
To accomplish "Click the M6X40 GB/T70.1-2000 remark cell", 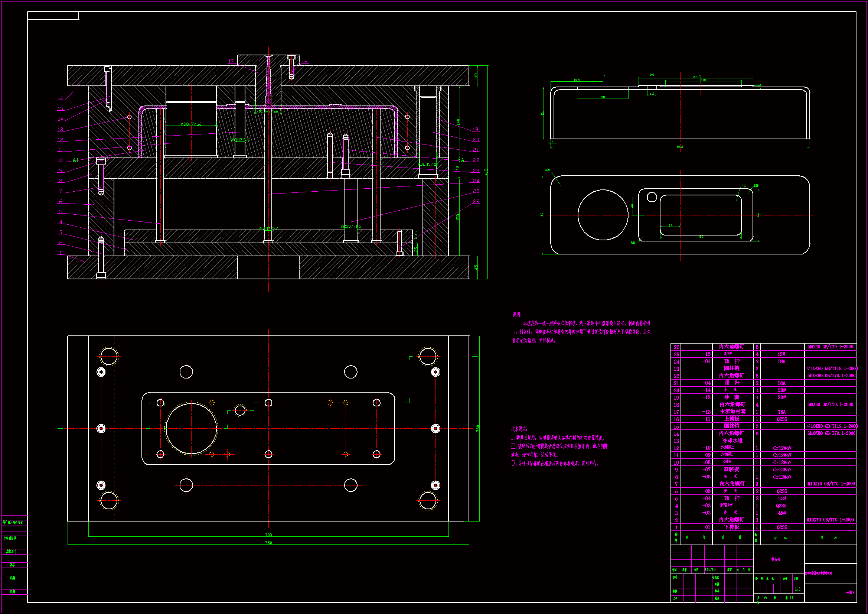I will click(x=830, y=347).
